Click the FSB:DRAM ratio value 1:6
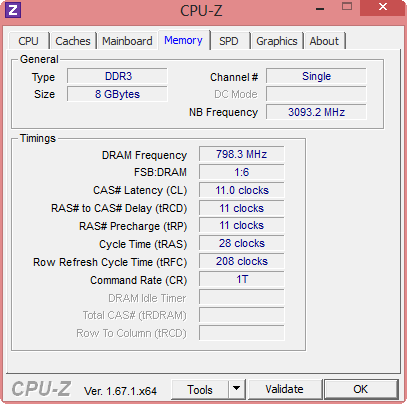Screen dimensions: 407x404 point(242,172)
